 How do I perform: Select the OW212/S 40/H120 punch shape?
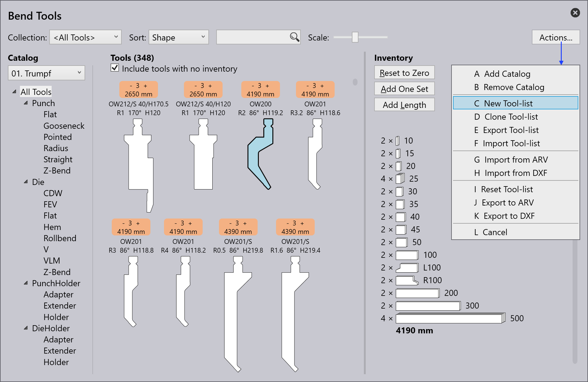point(203,154)
